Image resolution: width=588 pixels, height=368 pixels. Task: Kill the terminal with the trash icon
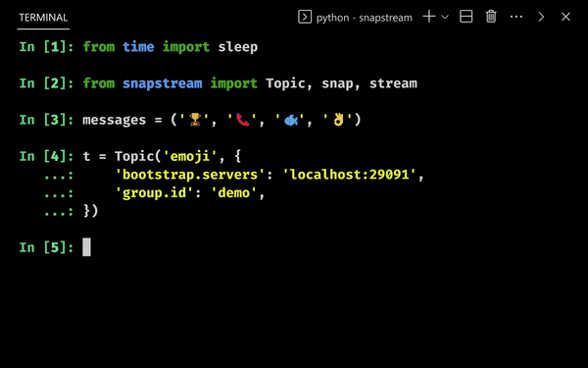pos(491,17)
